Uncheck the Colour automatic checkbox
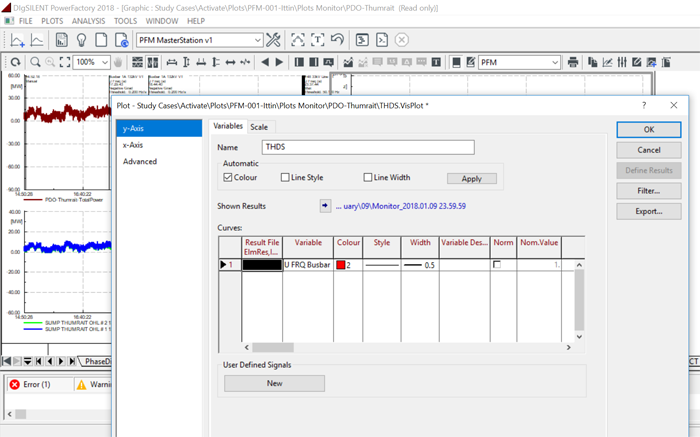The image size is (700, 437). click(229, 178)
